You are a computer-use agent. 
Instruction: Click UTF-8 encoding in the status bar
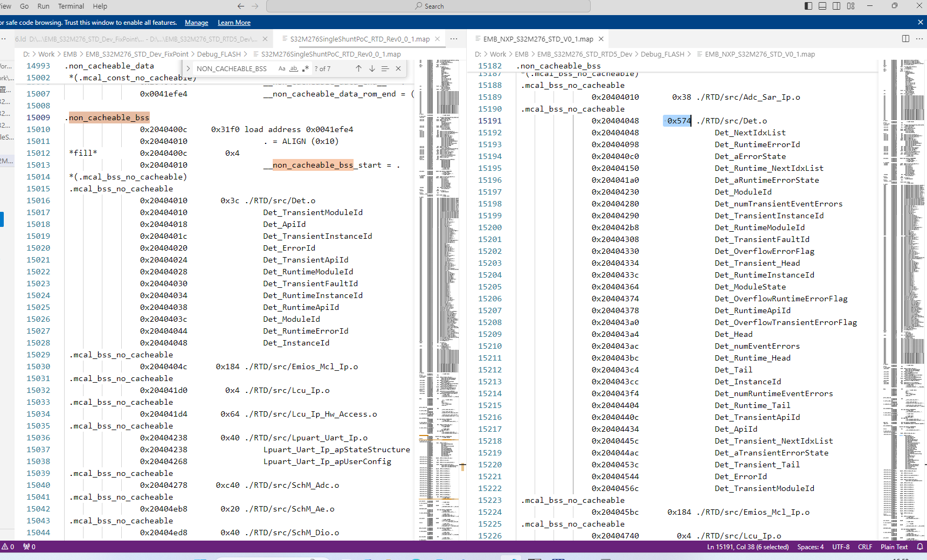pyautogui.click(x=840, y=547)
